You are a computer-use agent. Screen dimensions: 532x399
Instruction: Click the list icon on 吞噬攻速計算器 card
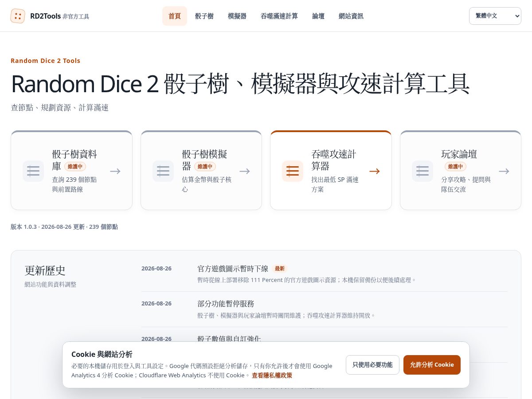click(293, 171)
